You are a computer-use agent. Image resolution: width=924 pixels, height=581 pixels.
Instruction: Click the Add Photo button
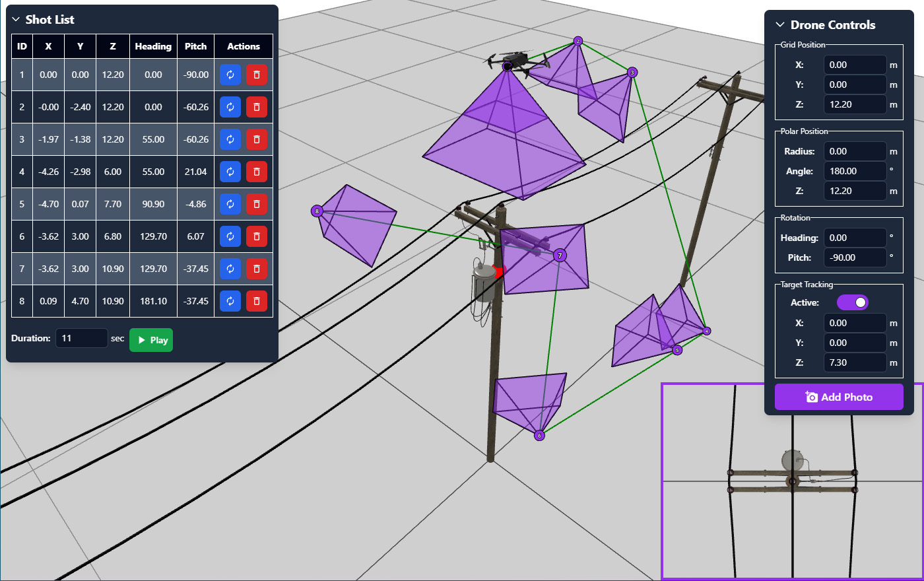839,397
